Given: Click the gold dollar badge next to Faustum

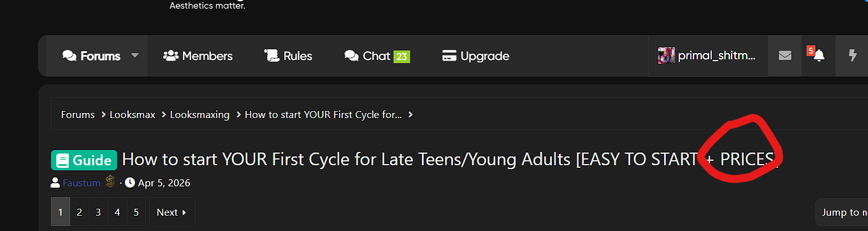Looking at the screenshot, I should coord(110,183).
